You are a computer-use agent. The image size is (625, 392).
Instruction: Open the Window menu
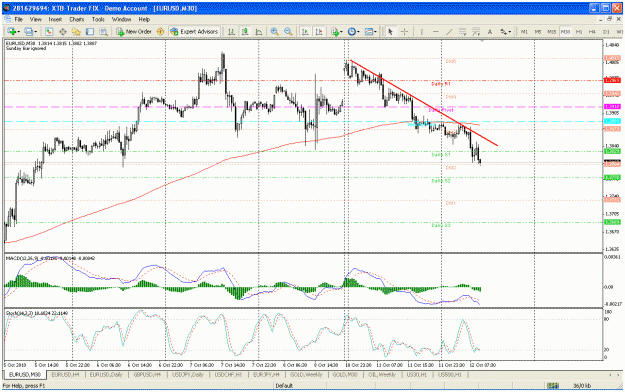tap(121, 19)
